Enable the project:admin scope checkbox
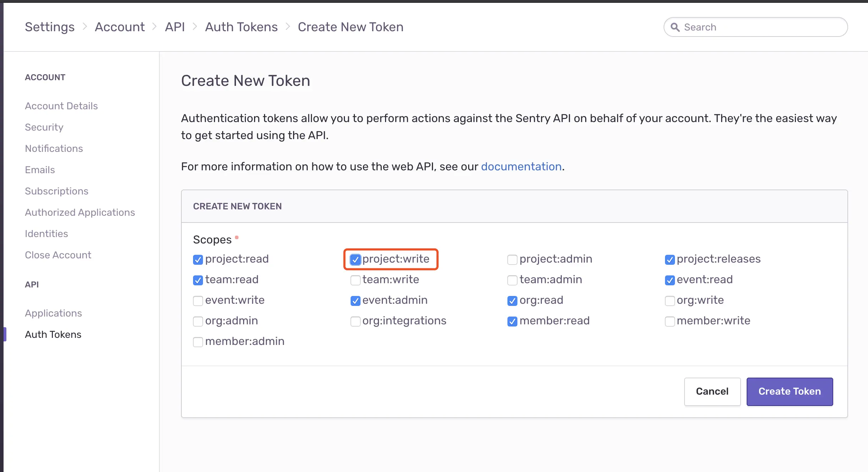868x472 pixels. pyautogui.click(x=512, y=260)
